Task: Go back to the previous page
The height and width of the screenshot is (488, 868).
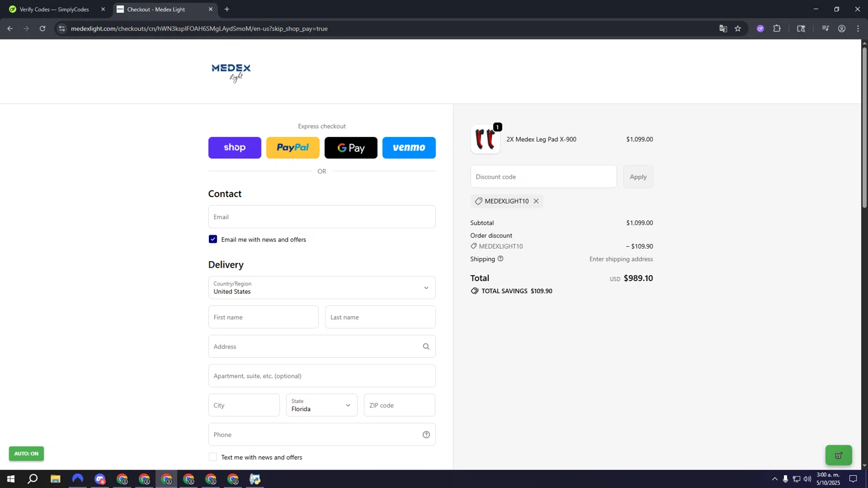Action: (10, 28)
